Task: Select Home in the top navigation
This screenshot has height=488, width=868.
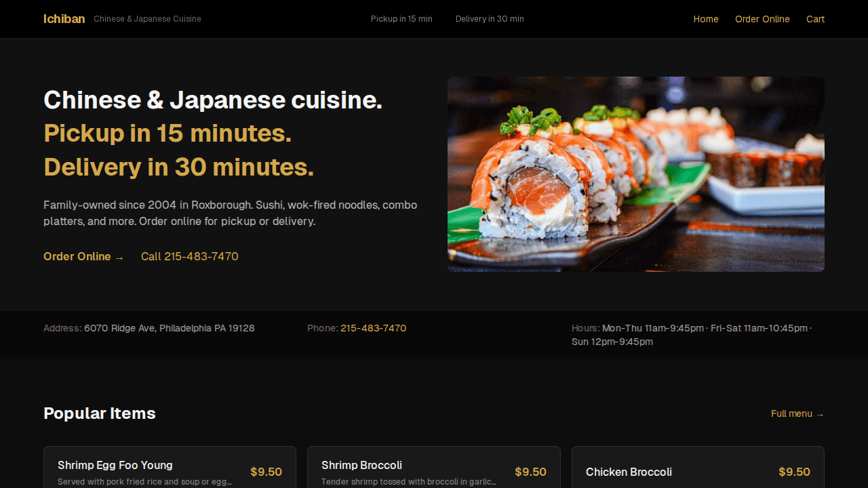Action: [x=706, y=19]
